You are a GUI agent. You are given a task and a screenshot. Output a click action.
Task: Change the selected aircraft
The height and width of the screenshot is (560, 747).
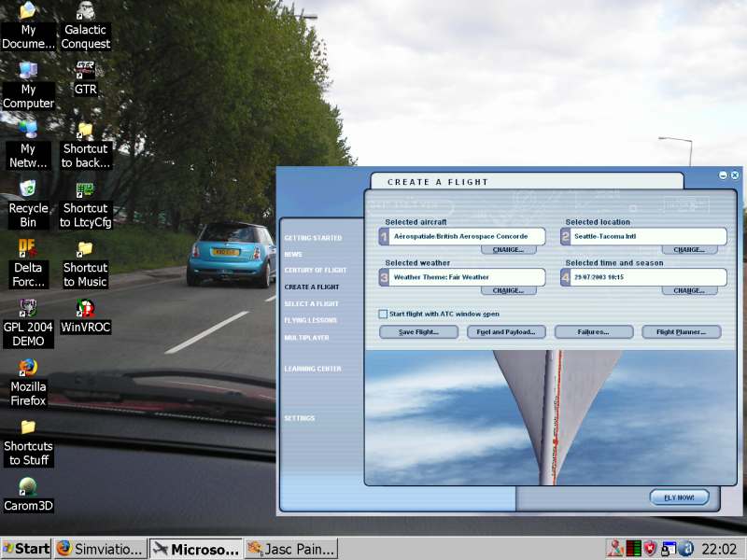pos(508,249)
